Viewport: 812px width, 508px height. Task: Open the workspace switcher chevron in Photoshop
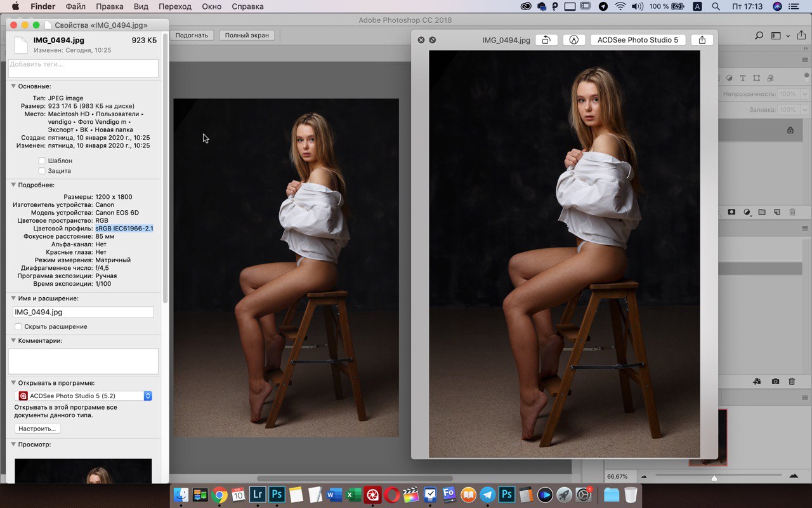[788, 36]
